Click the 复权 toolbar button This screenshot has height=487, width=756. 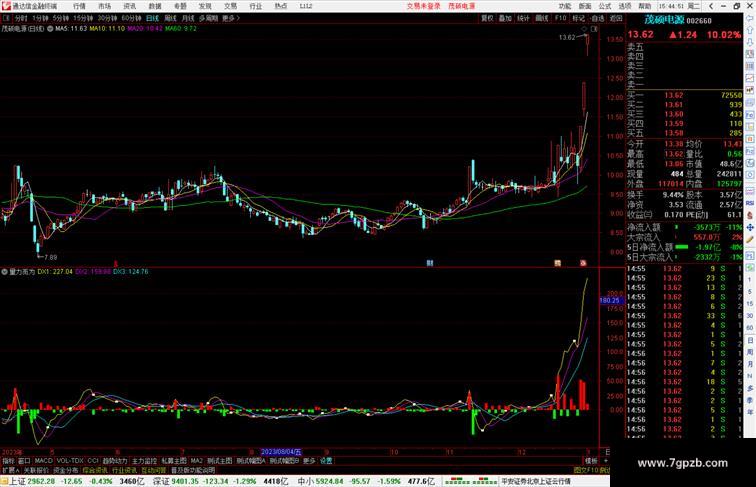click(x=487, y=18)
